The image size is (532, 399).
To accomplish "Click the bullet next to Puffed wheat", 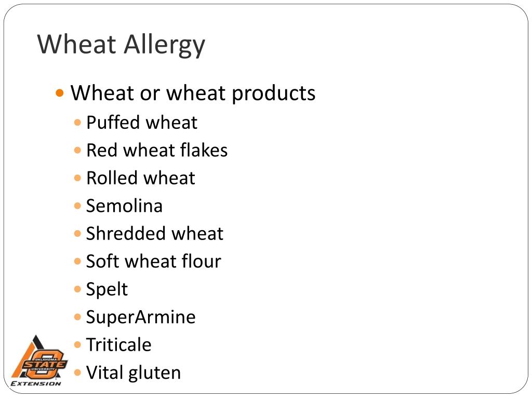I will click(x=78, y=123).
